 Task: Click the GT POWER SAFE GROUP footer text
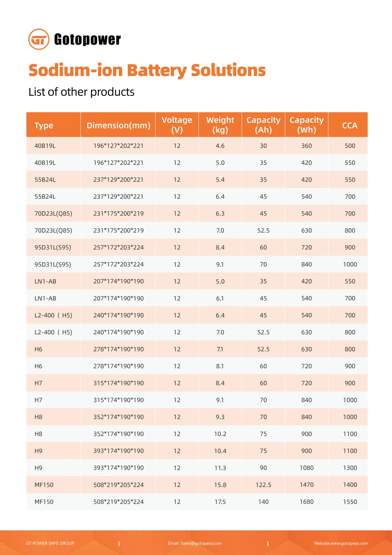(x=50, y=543)
